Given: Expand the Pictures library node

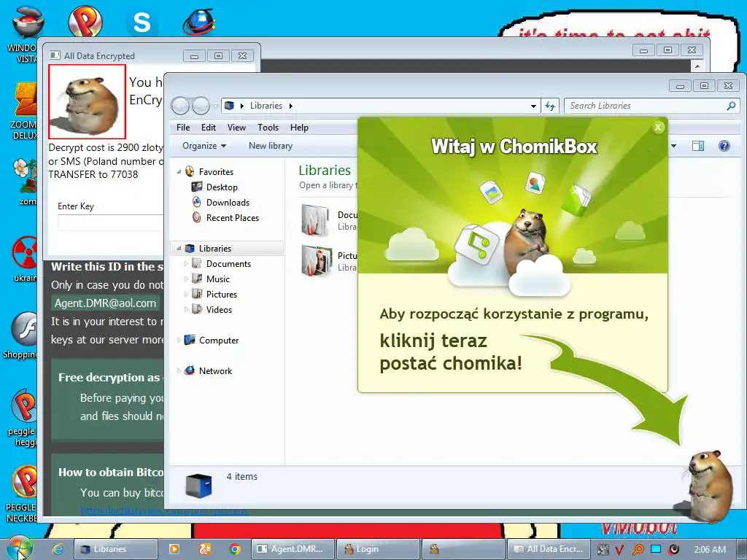Looking at the screenshot, I should 186,294.
